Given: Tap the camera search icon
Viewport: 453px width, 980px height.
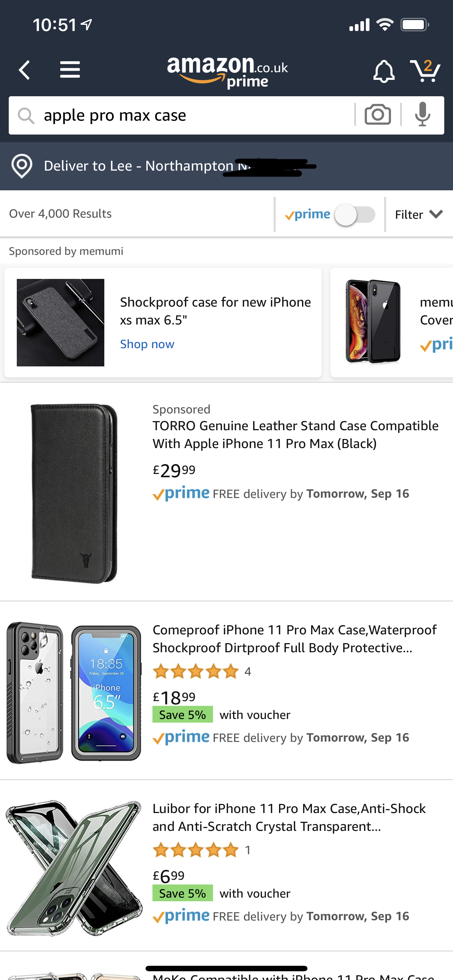Looking at the screenshot, I should click(x=377, y=115).
